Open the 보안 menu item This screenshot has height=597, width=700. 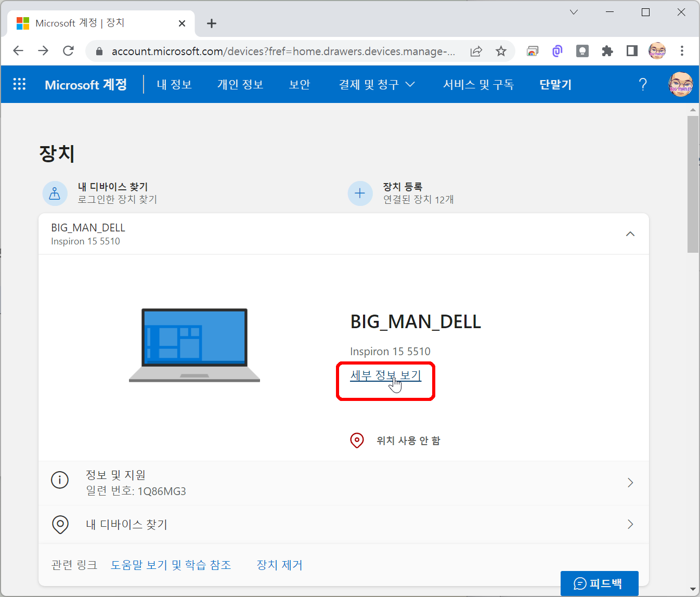coord(300,84)
